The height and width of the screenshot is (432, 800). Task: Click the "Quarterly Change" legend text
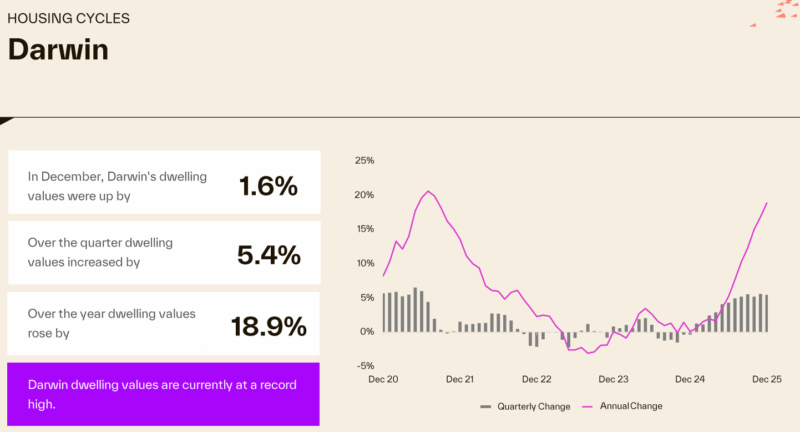point(534,407)
